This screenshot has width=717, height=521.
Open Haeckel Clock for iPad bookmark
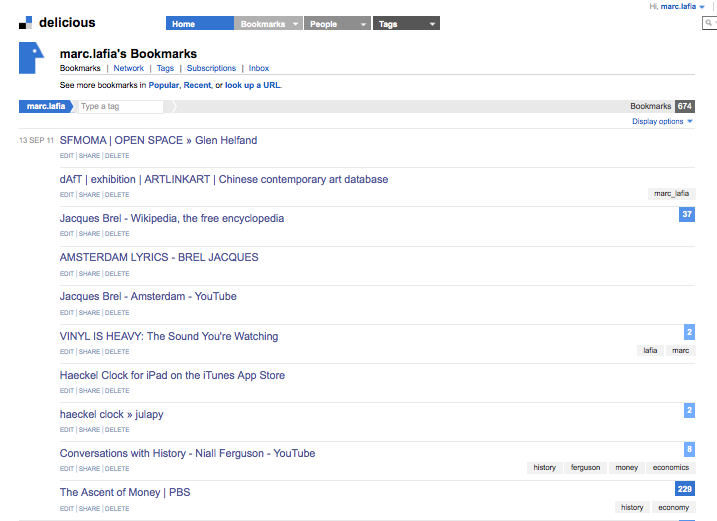point(172,375)
